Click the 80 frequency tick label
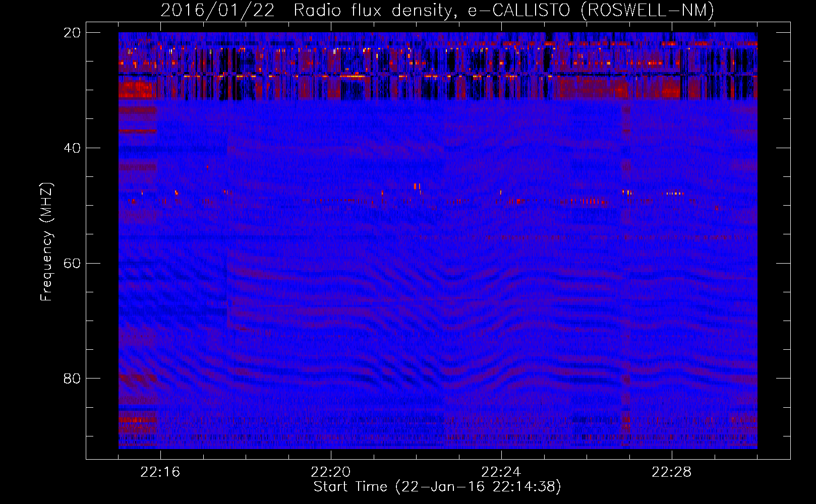The image size is (816, 504). point(72,379)
